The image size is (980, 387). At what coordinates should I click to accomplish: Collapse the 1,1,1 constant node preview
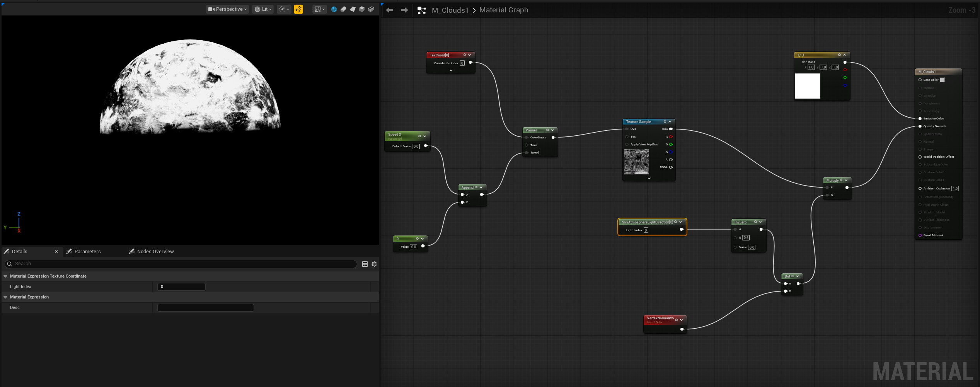[844, 55]
